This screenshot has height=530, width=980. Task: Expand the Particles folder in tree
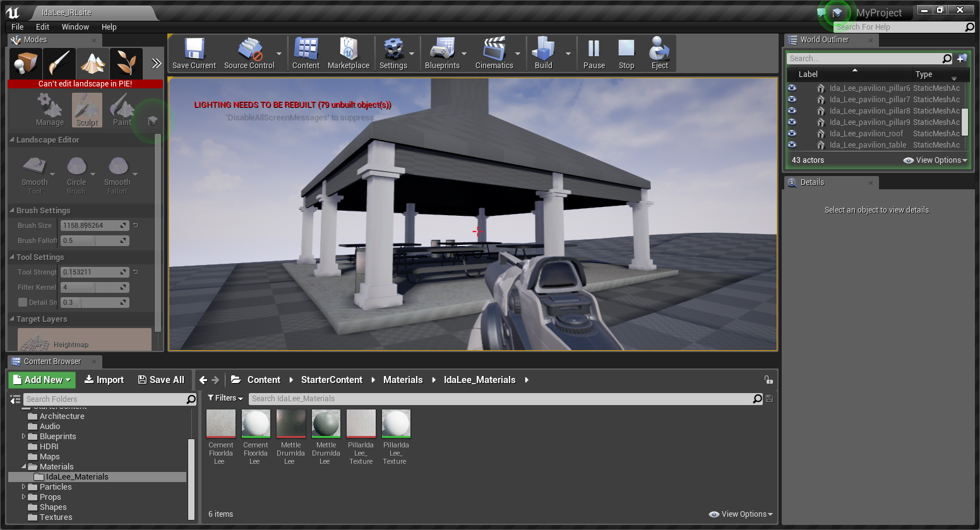(24, 487)
